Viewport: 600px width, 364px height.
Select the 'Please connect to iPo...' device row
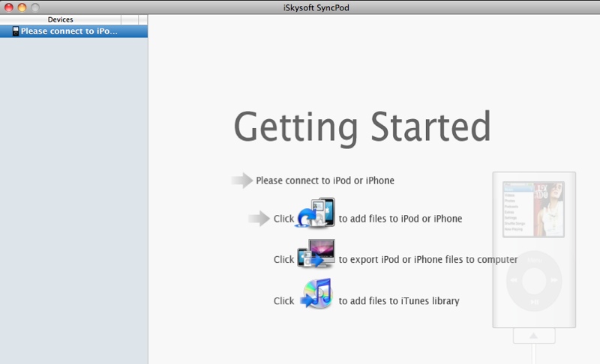[73, 31]
